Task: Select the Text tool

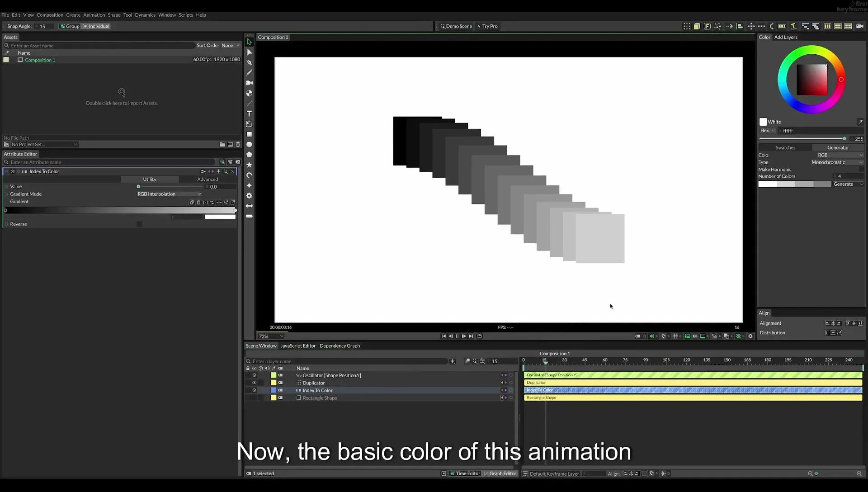Action: coord(249,114)
